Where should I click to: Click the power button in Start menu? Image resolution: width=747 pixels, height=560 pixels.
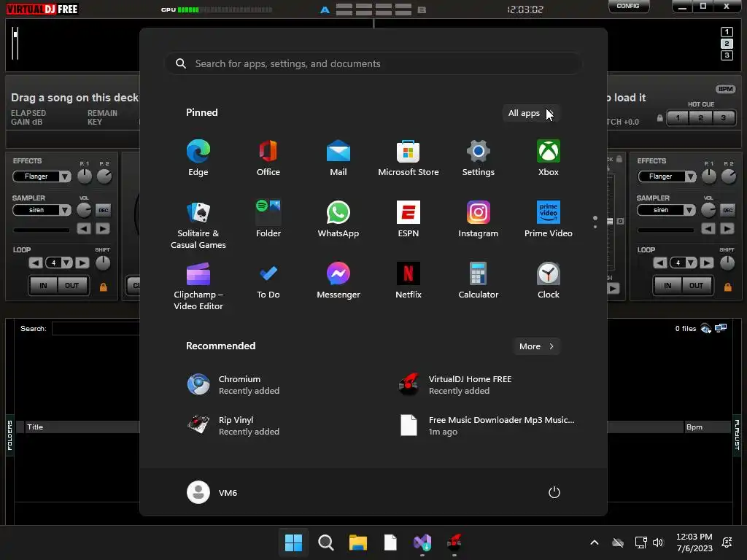554,492
